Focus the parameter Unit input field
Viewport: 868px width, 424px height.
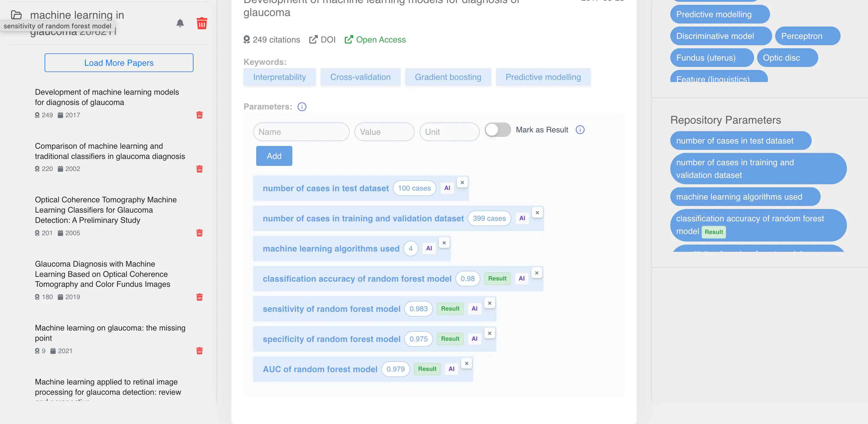pyautogui.click(x=449, y=132)
